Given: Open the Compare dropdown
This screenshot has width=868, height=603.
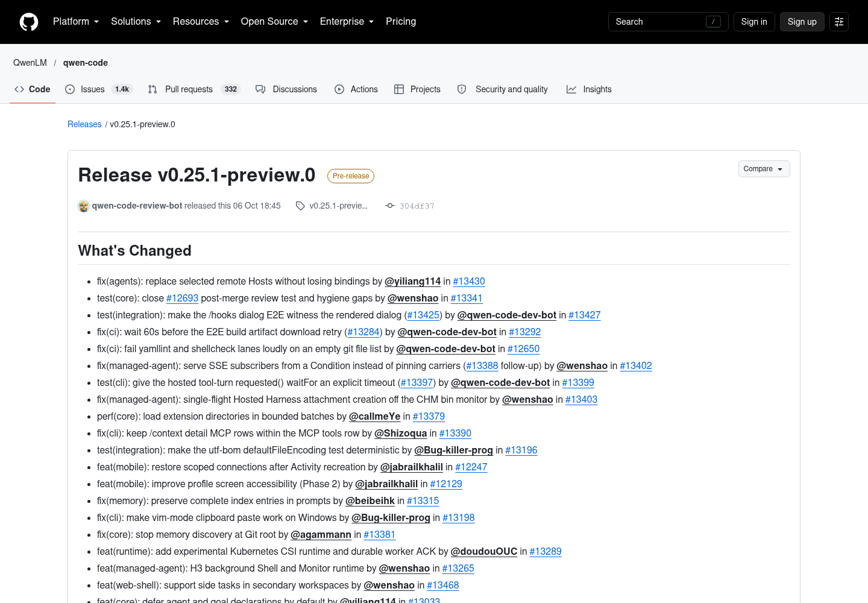Looking at the screenshot, I should coord(764,169).
